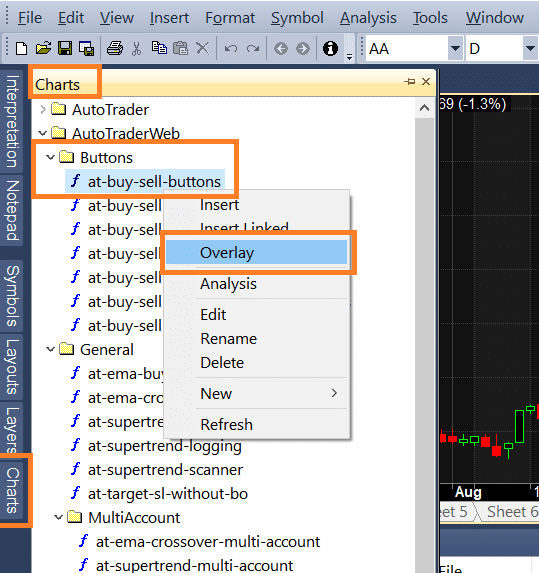Pin the Charts panel with pushpin icon

pyautogui.click(x=410, y=81)
